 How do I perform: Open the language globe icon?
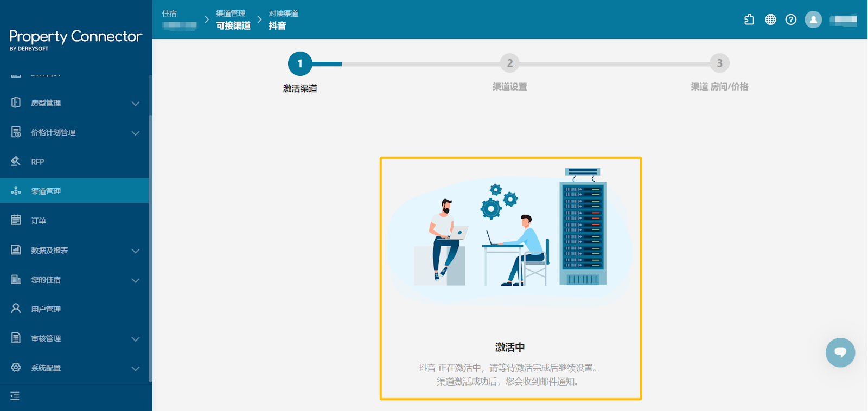tap(770, 20)
